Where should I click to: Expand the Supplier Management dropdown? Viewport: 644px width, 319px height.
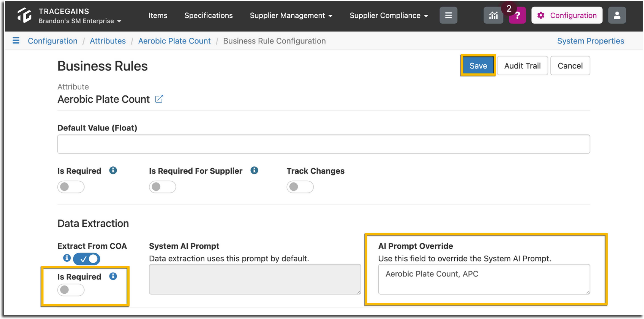pos(291,15)
